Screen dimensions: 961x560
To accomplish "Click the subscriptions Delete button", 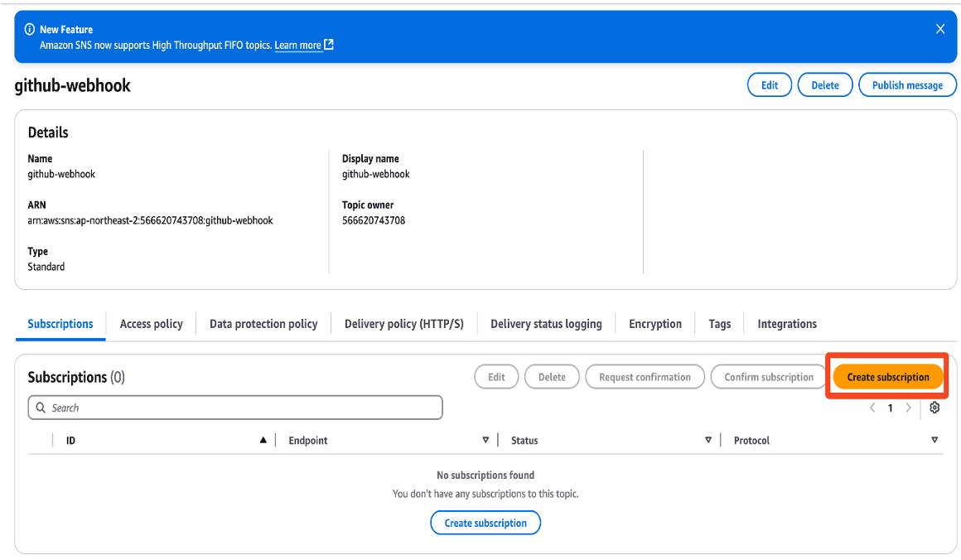I will pos(552,377).
